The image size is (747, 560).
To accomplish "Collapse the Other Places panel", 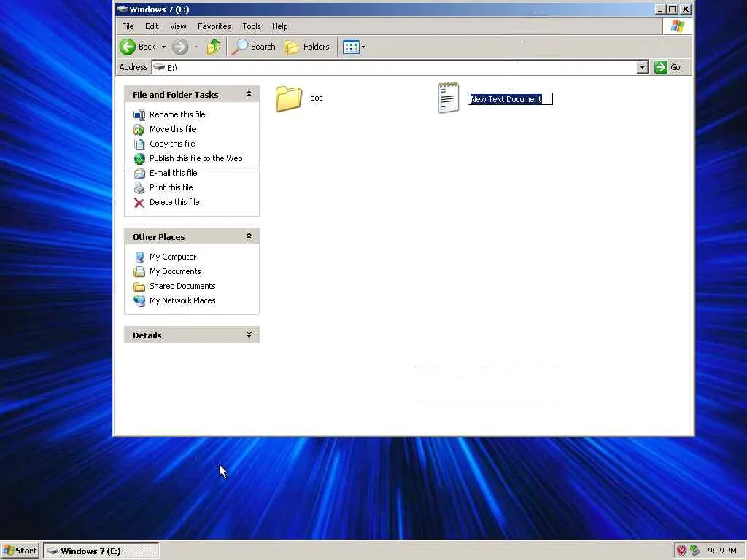I will 249,236.
